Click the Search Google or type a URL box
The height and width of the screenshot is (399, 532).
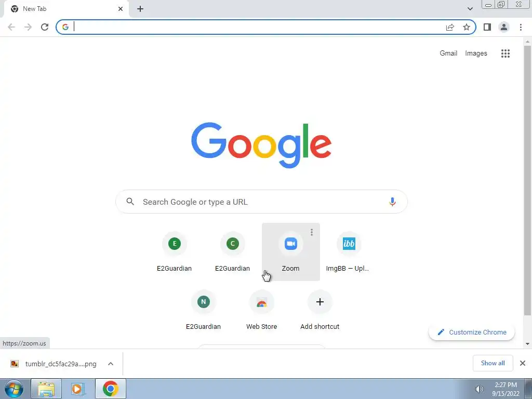261,202
